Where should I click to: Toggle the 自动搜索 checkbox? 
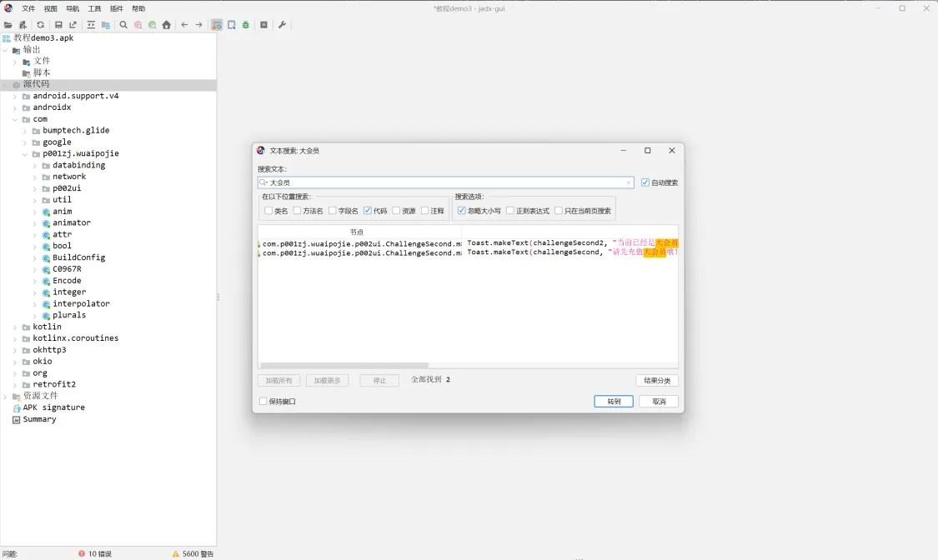click(x=645, y=182)
